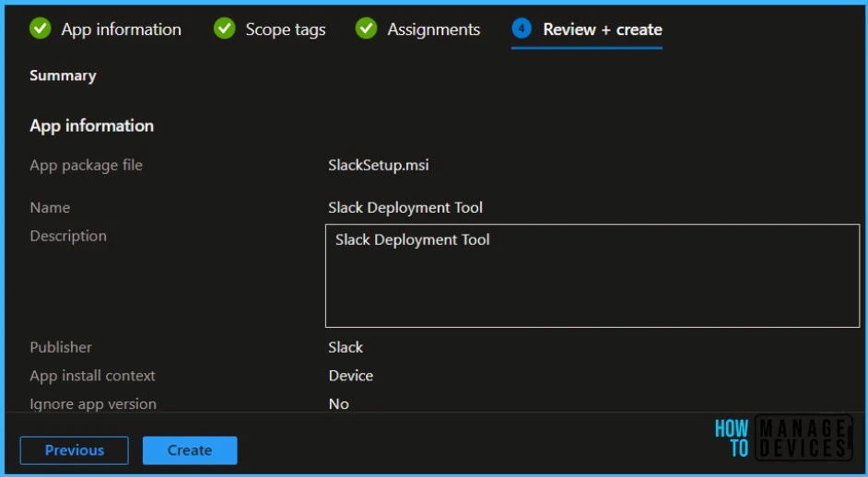868x477 pixels.
Task: Click the Publisher field label
Action: 61,347
